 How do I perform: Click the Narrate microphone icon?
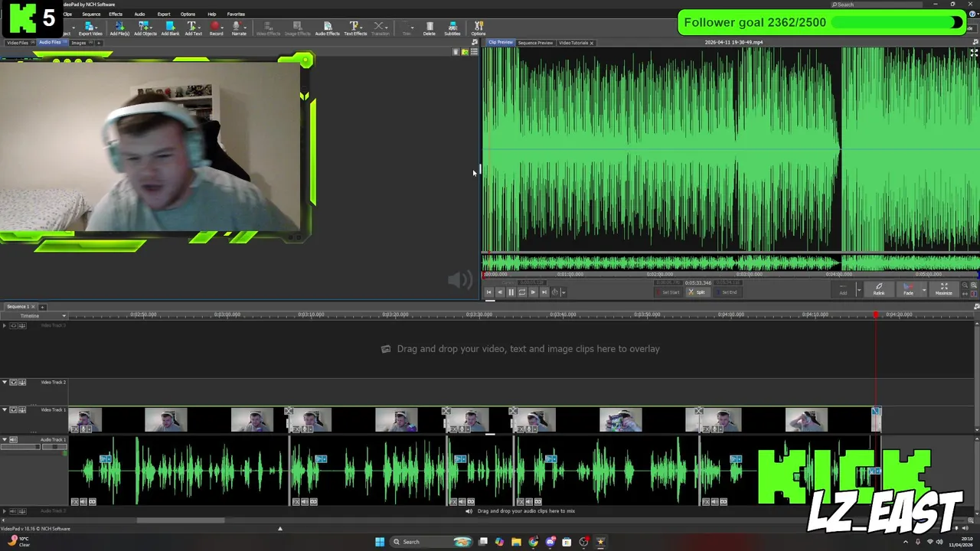tap(238, 29)
